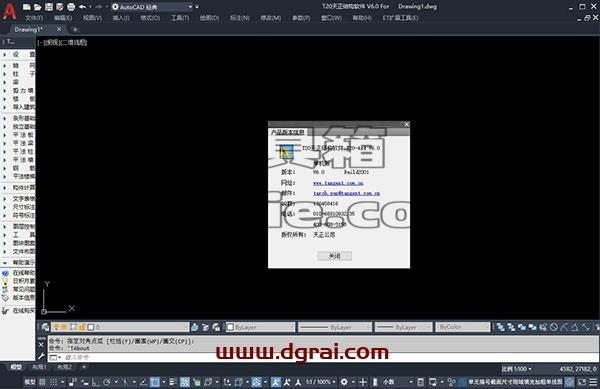Toggle the layer 0 lightbulb on/off
Screen dimensions: 600x389
pyautogui.click(x=56, y=327)
